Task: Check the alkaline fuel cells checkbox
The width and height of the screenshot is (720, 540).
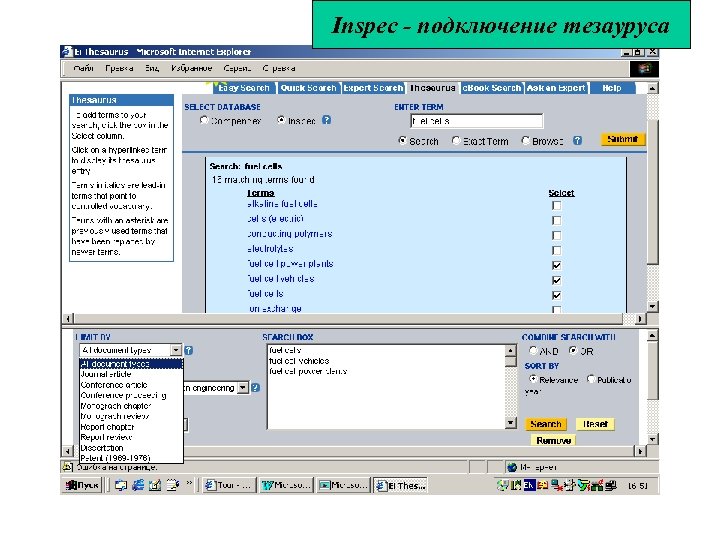Action: coord(557,206)
